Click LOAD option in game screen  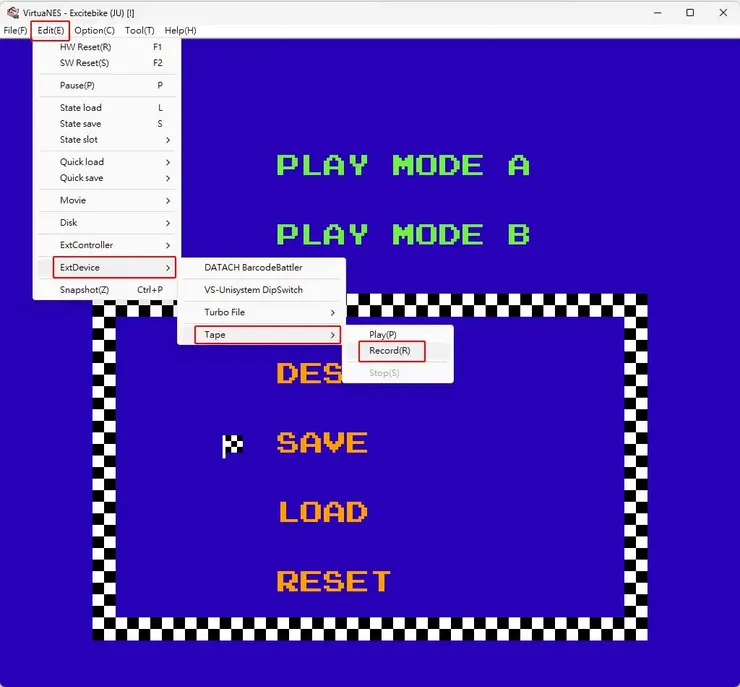click(323, 512)
